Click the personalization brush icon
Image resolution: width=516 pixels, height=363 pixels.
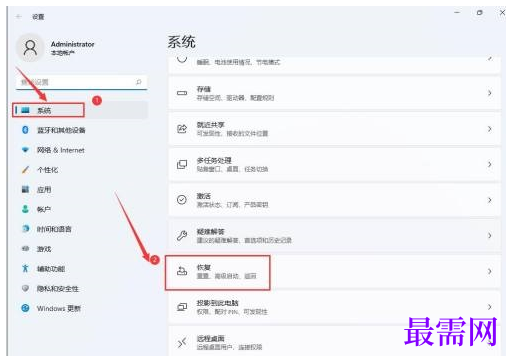[x=26, y=170]
